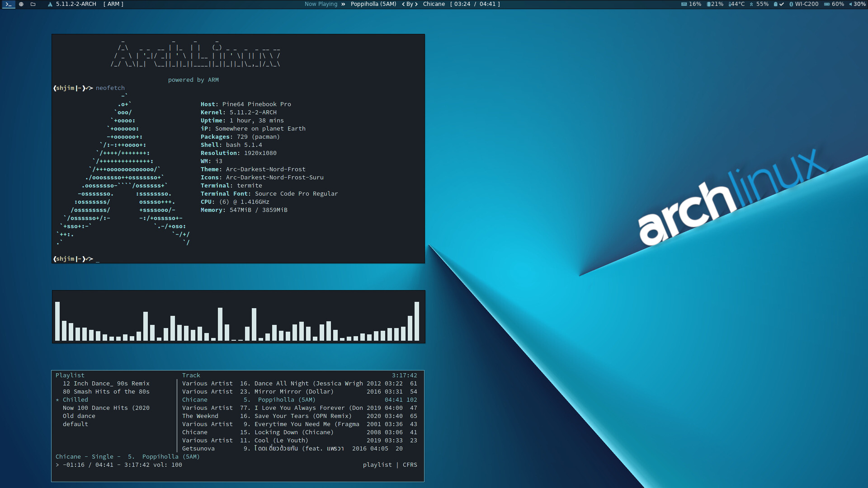This screenshot has width=868, height=488.
Task: Click the Chicane artist name in the bar
Action: tap(434, 4)
